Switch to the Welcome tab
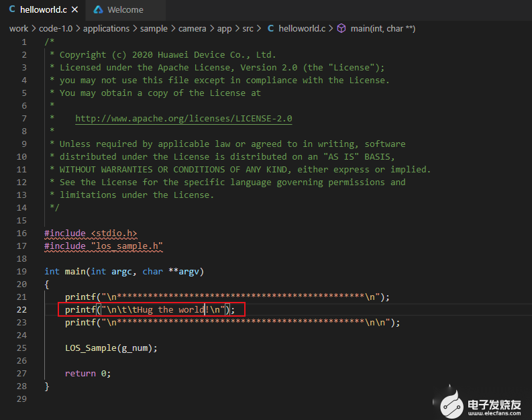This screenshot has height=420, width=532. pyautogui.click(x=125, y=9)
